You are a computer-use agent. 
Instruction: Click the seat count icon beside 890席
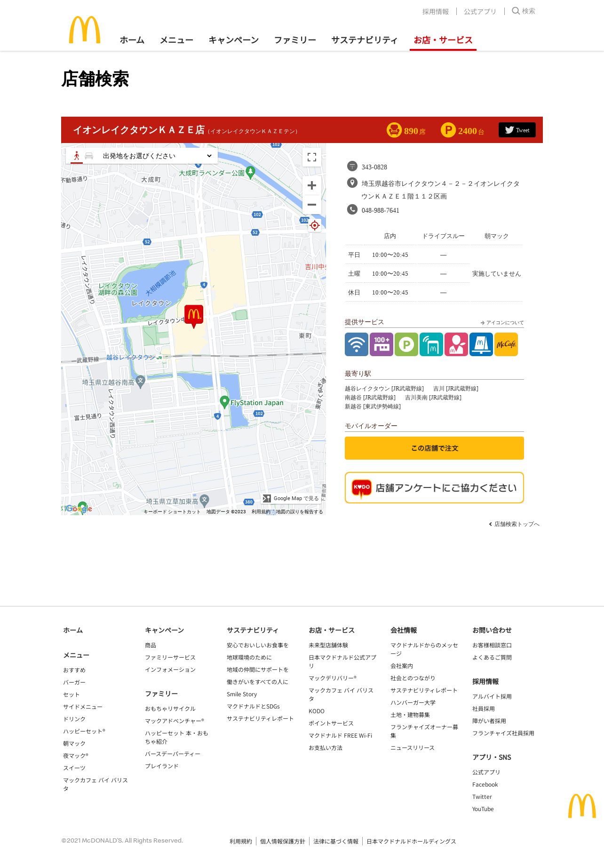pyautogui.click(x=394, y=130)
